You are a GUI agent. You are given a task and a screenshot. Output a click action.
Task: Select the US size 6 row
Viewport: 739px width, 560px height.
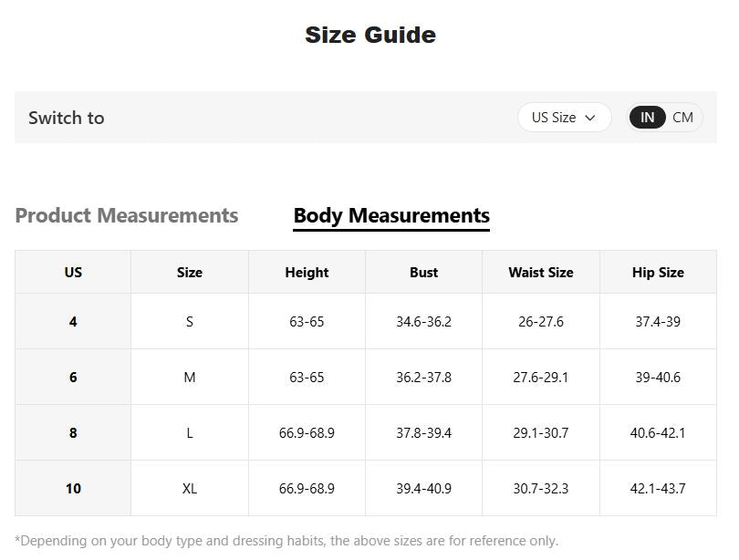point(73,378)
